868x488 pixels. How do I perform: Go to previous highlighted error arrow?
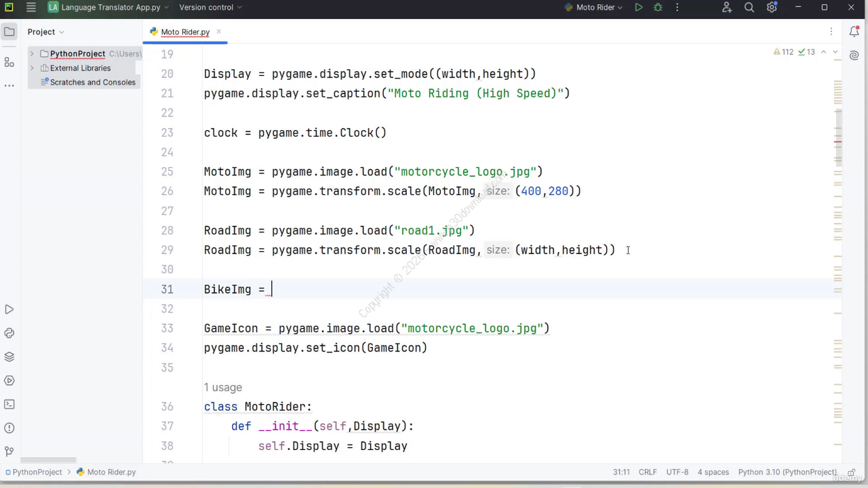tap(823, 52)
